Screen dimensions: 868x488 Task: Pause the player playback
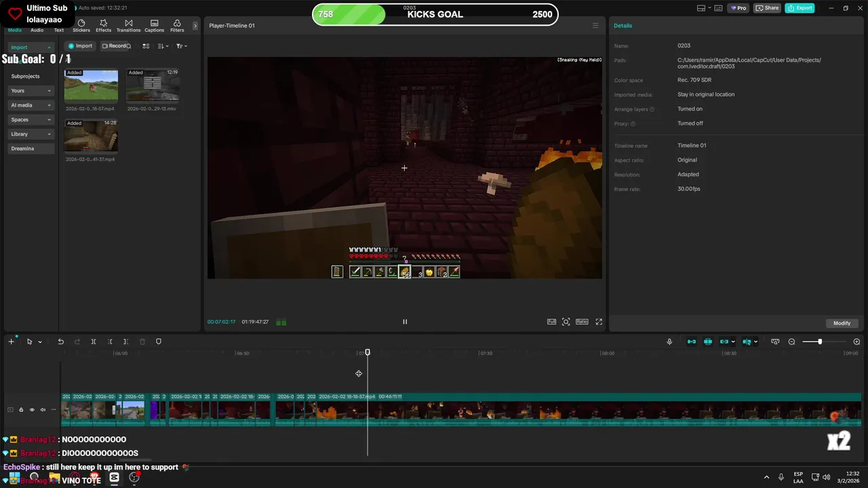(x=405, y=322)
